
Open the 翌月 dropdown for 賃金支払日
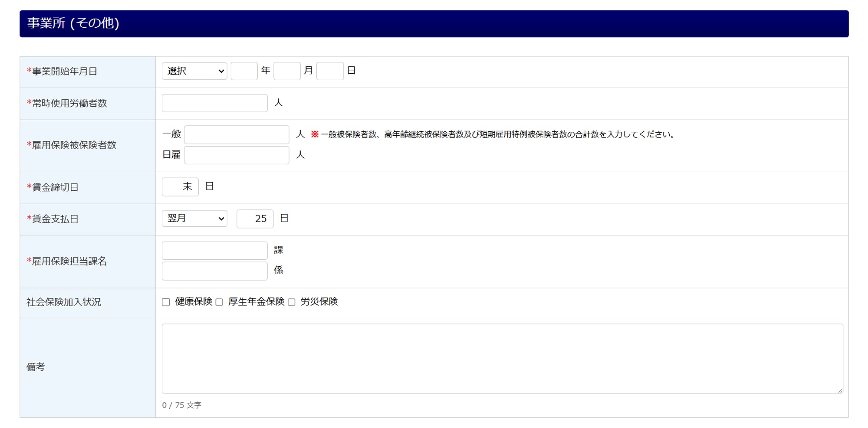(x=194, y=219)
